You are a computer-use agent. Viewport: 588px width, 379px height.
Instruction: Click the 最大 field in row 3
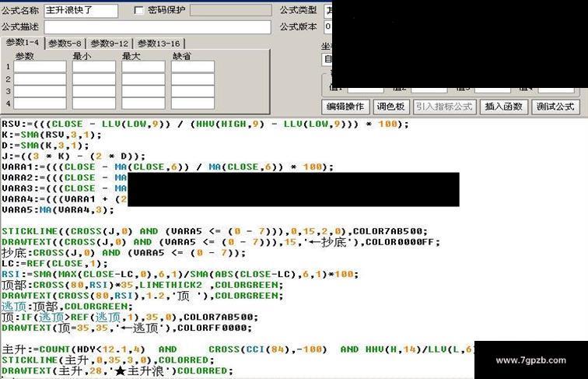coord(143,91)
